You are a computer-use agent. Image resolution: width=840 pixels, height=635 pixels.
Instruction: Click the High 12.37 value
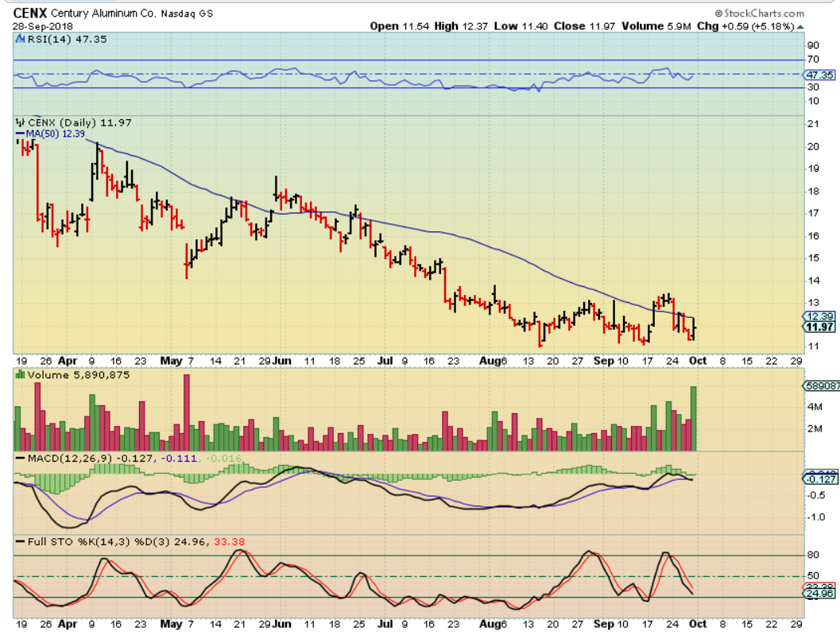click(461, 26)
